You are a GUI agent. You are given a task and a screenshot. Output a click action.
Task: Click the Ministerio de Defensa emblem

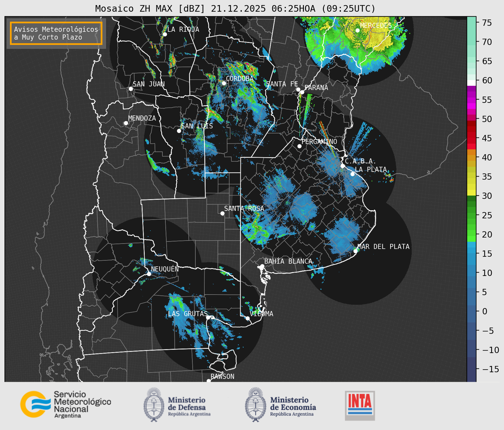click(x=154, y=405)
